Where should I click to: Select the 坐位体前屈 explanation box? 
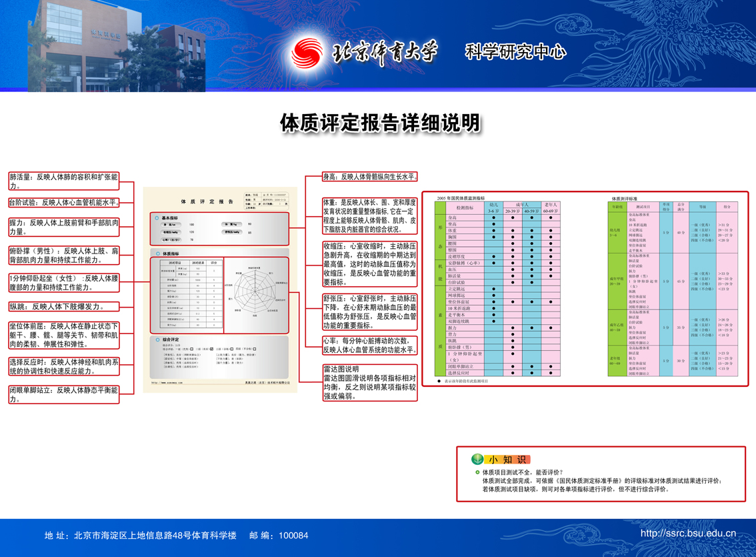(x=63, y=335)
